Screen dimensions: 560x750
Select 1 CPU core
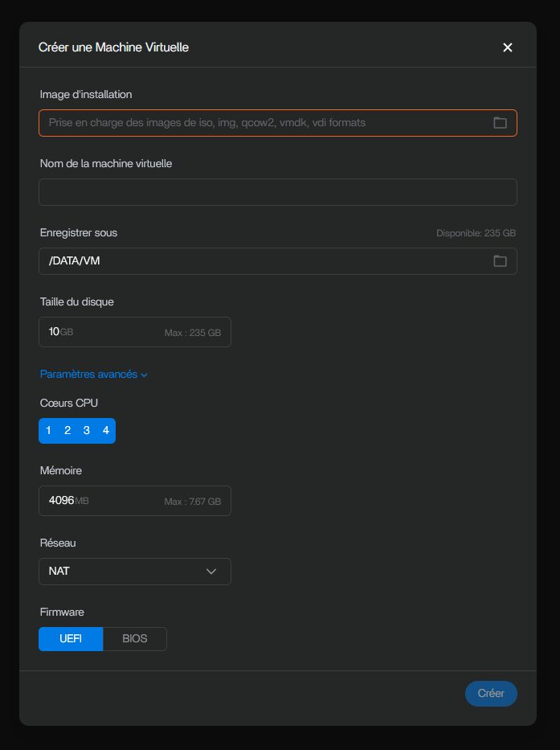(48, 431)
